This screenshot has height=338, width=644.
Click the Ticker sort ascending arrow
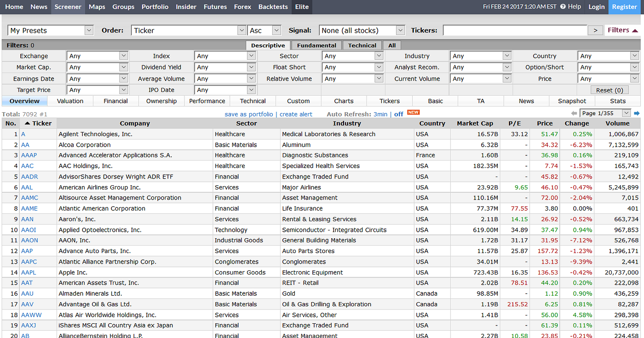tap(28, 123)
